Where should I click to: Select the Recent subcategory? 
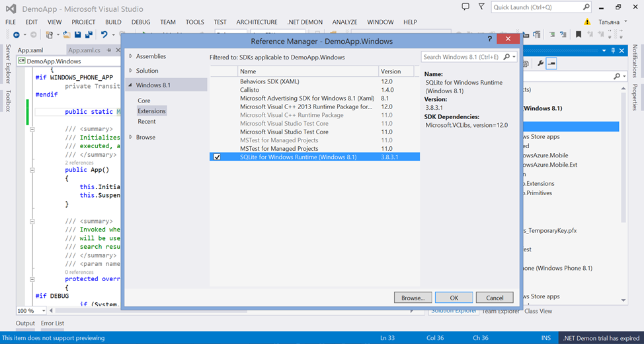[x=147, y=122]
